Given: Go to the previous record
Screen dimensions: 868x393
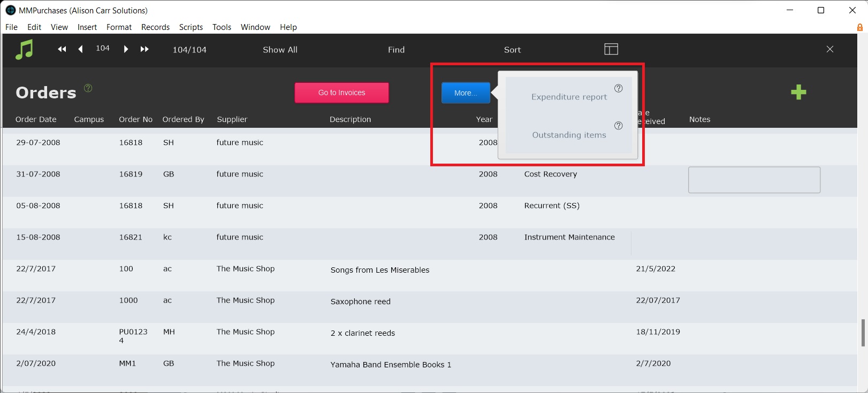Looking at the screenshot, I should [81, 49].
